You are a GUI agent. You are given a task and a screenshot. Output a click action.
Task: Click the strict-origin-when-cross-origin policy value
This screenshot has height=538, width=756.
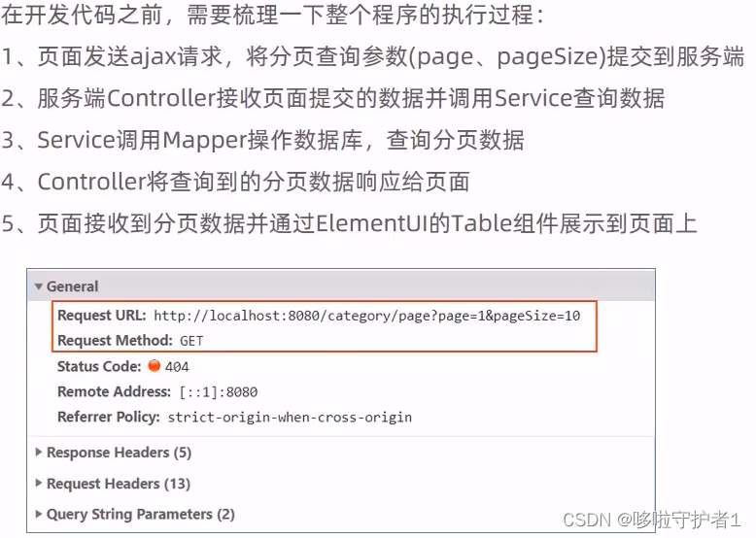(x=290, y=418)
